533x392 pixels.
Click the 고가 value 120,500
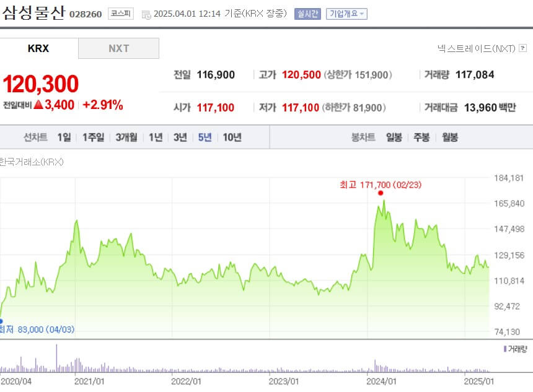pos(301,75)
